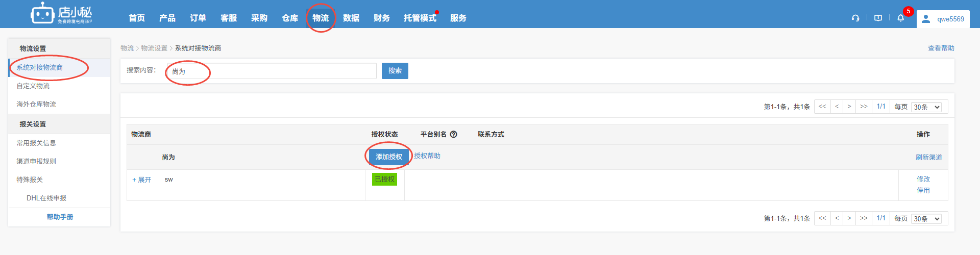Open the notification bell icon
Image resolution: width=980 pixels, height=255 pixels.
pyautogui.click(x=901, y=18)
